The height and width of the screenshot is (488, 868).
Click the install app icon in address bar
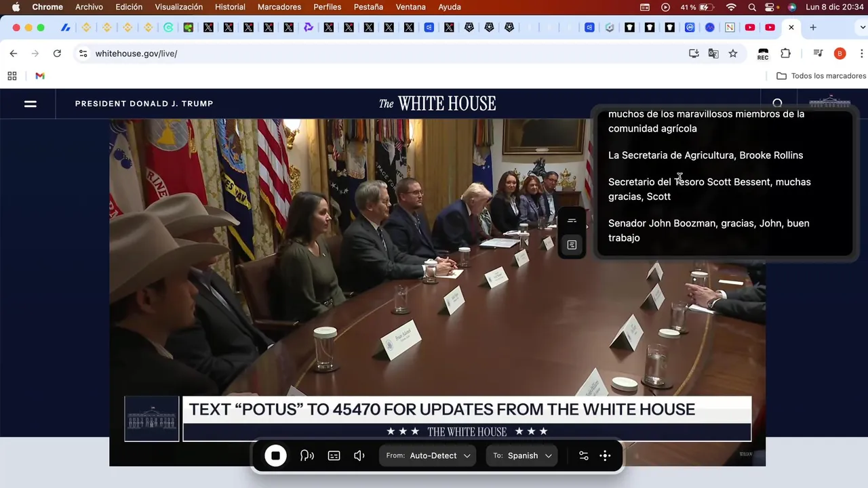(x=694, y=54)
